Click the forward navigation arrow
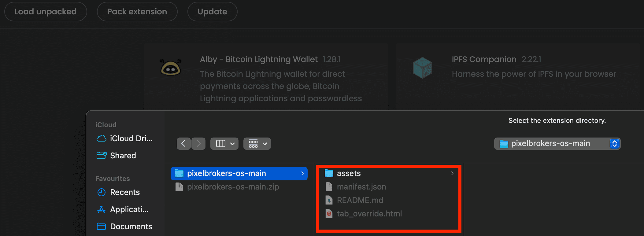Image resolution: width=644 pixels, height=236 pixels. click(x=198, y=143)
